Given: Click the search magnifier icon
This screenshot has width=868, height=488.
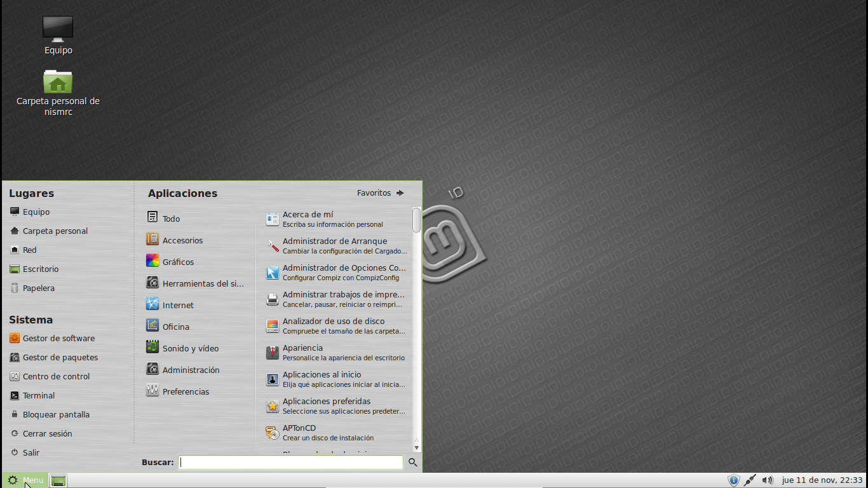Looking at the screenshot, I should point(413,463).
